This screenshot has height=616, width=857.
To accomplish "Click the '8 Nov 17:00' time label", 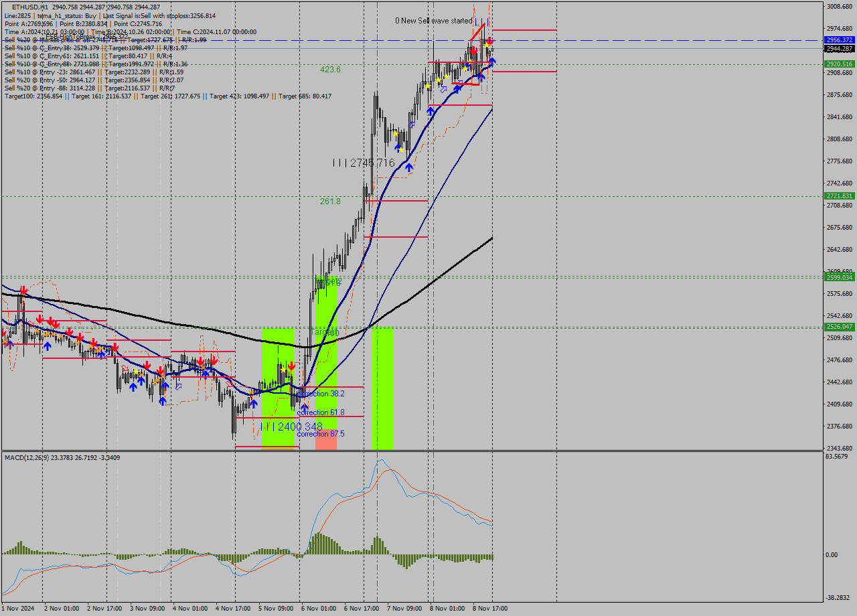I will [x=489, y=609].
